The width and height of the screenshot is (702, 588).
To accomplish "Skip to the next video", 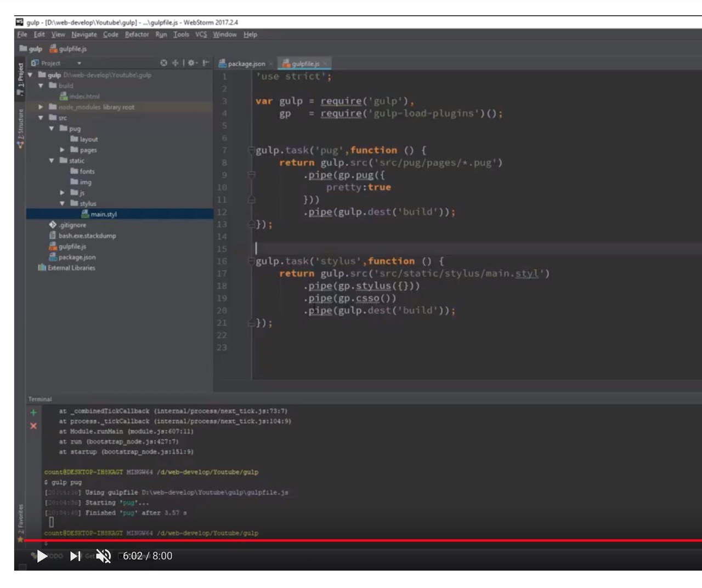I will pyautogui.click(x=75, y=556).
